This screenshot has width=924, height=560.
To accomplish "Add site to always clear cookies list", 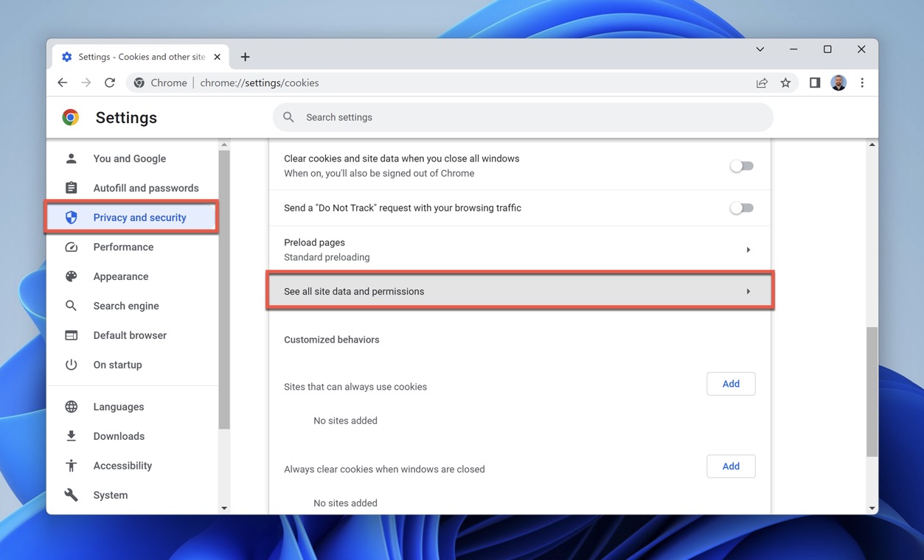I will [x=730, y=466].
